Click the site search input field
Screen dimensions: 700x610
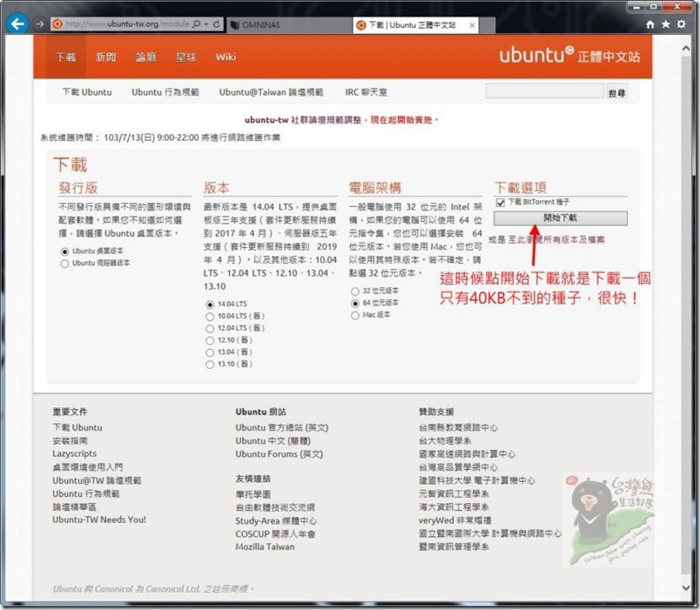point(544,91)
